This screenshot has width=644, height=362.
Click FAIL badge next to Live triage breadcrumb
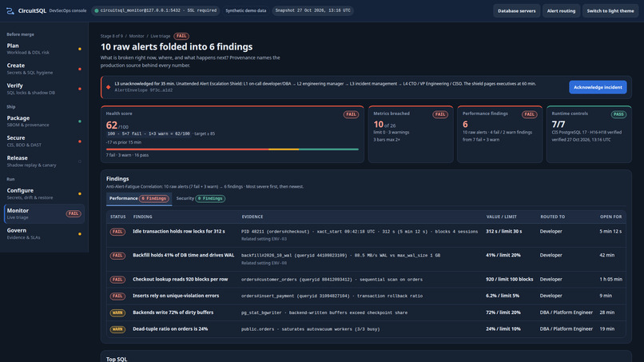[181, 36]
